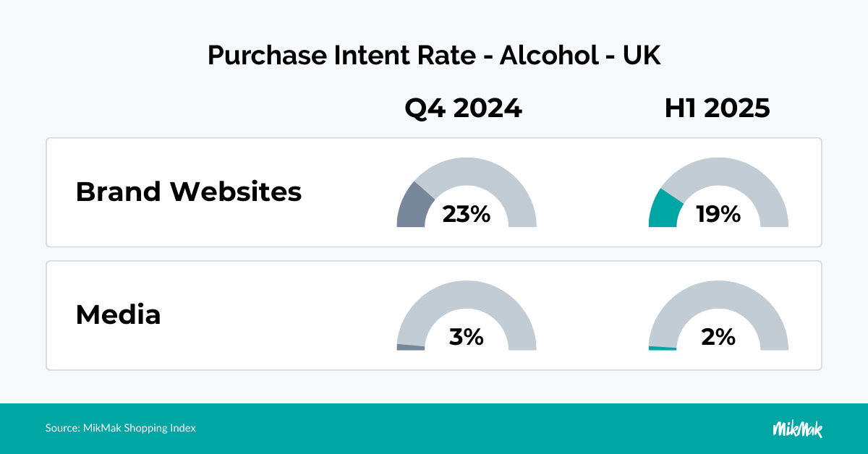This screenshot has width=868, height=454.
Task: Click the Media row label
Action: coord(118,314)
